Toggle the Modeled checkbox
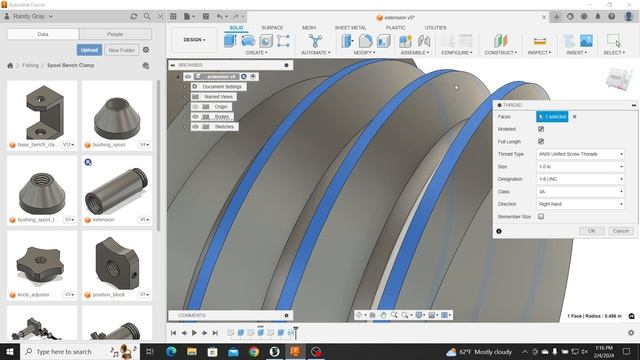This screenshot has height=360, width=640. point(541,129)
